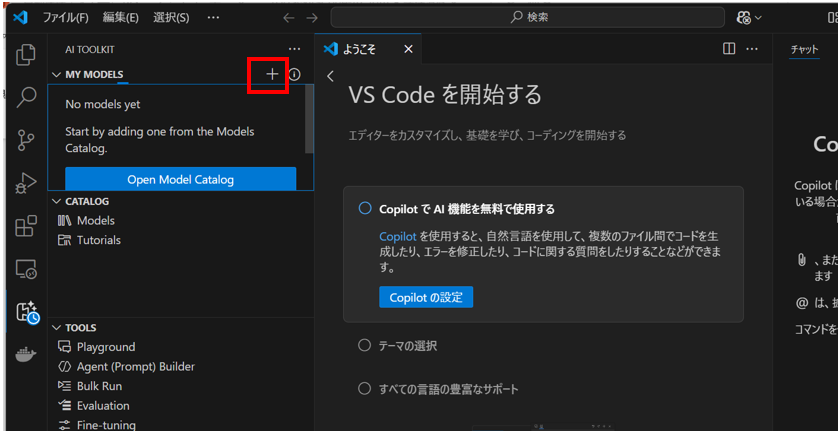Open the Copilot menu icon in title bar
The width and height of the screenshot is (838, 431).
[743, 18]
